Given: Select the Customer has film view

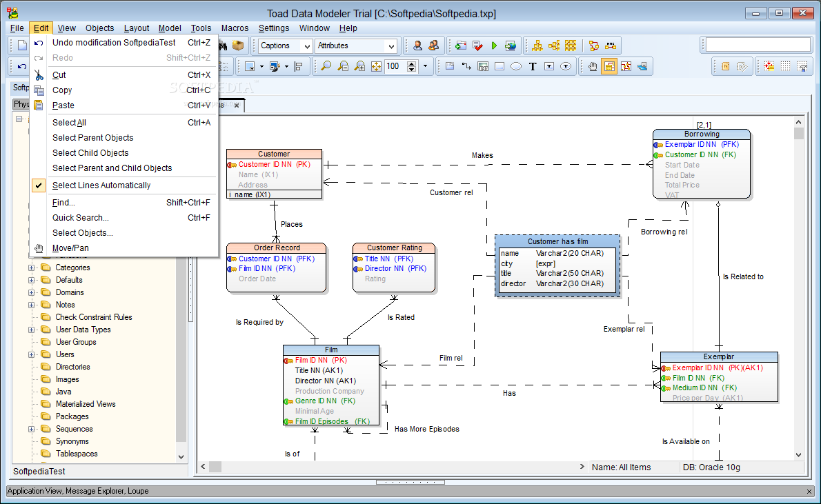Looking at the screenshot, I should pyautogui.click(x=557, y=266).
